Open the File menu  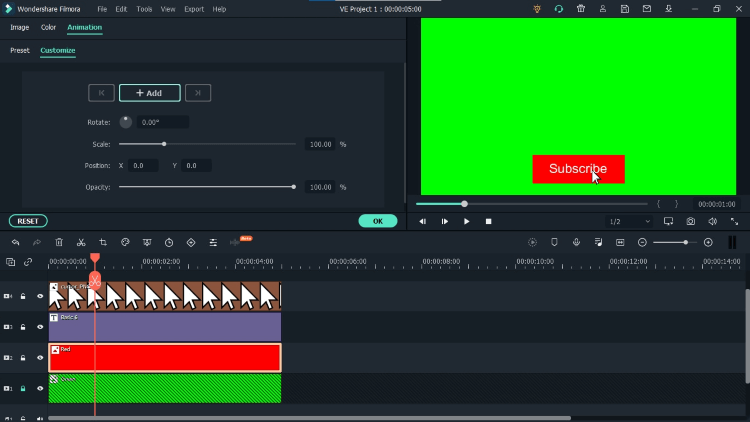[x=102, y=9]
